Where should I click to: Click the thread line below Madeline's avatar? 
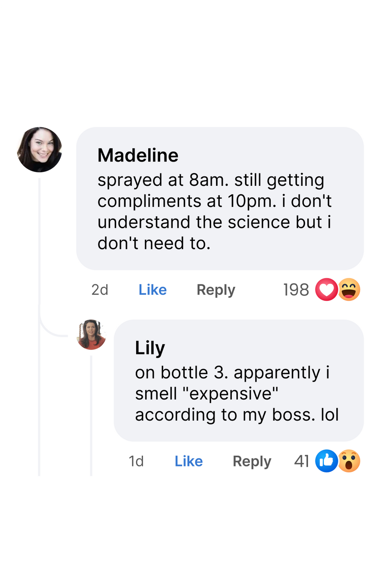pos(39,325)
